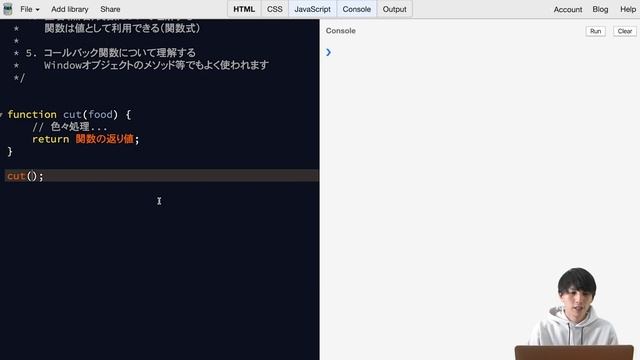Click the 'Windowオブジェクトのメソッド等でもよく使われます' comment line
The width and height of the screenshot is (640, 360).
pyautogui.click(x=156, y=65)
